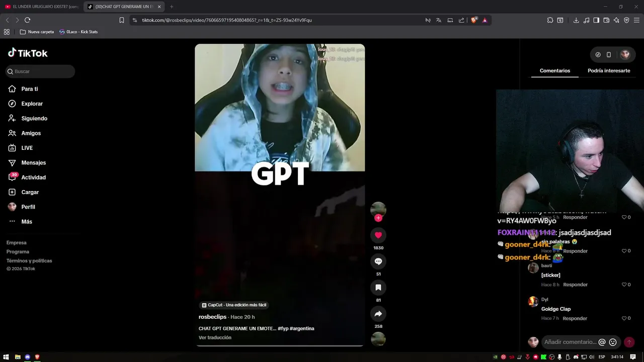Open the rosbeclips username link

pyautogui.click(x=212, y=317)
